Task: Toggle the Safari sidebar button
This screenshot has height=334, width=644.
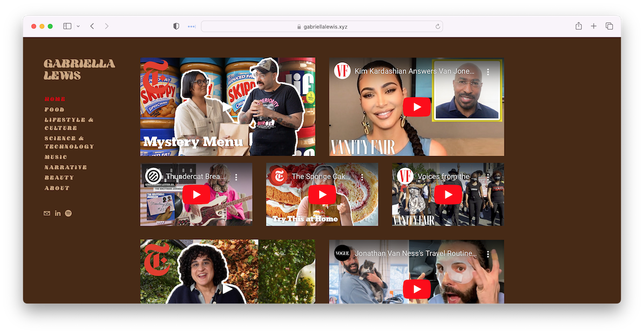Action: [67, 26]
